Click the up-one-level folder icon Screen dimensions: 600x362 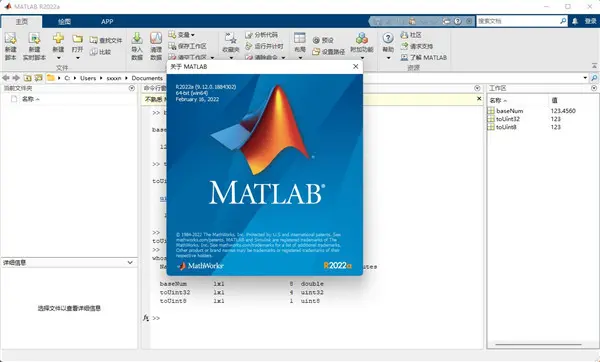click(x=28, y=78)
